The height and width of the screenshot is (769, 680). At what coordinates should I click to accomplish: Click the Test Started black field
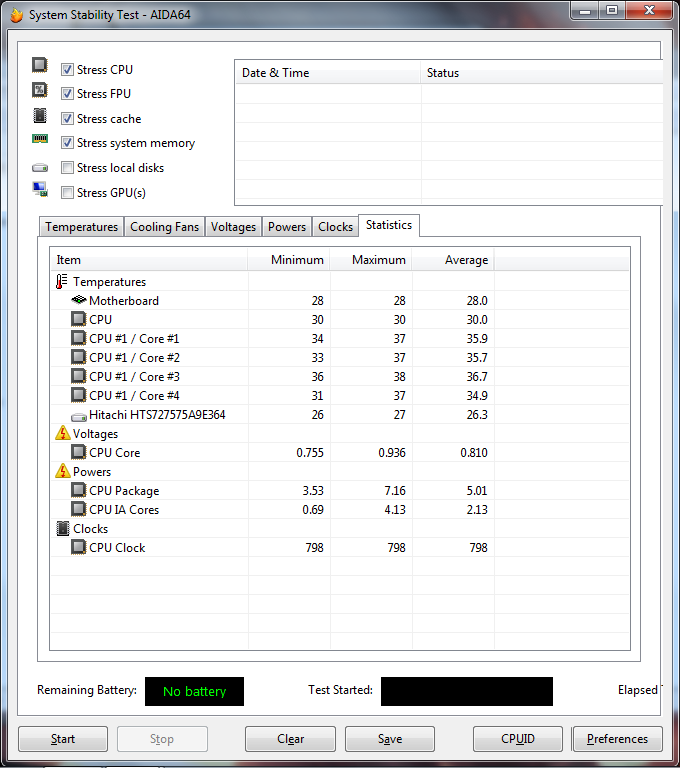tap(467, 692)
